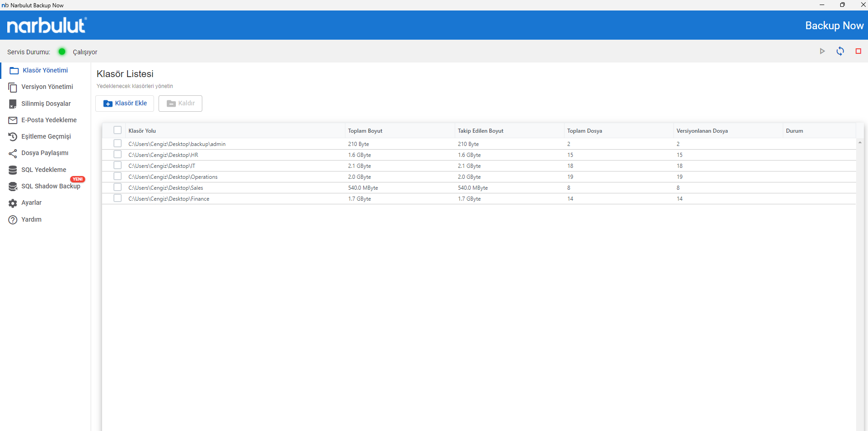Toggle the select-all checkbox in table header

click(x=118, y=130)
